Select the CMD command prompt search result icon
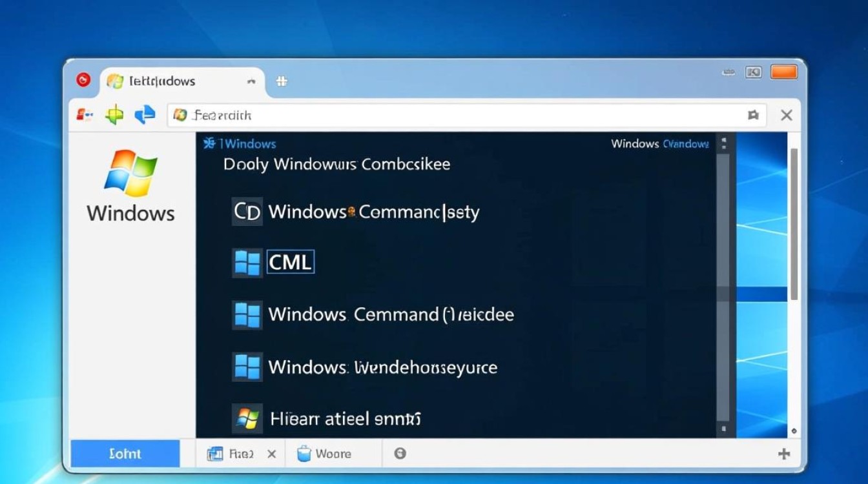 [x=247, y=211]
